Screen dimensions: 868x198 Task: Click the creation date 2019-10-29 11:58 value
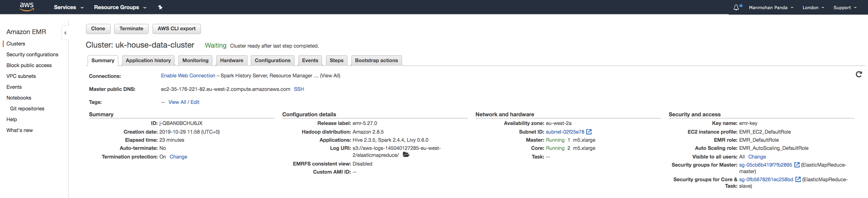tap(189, 132)
